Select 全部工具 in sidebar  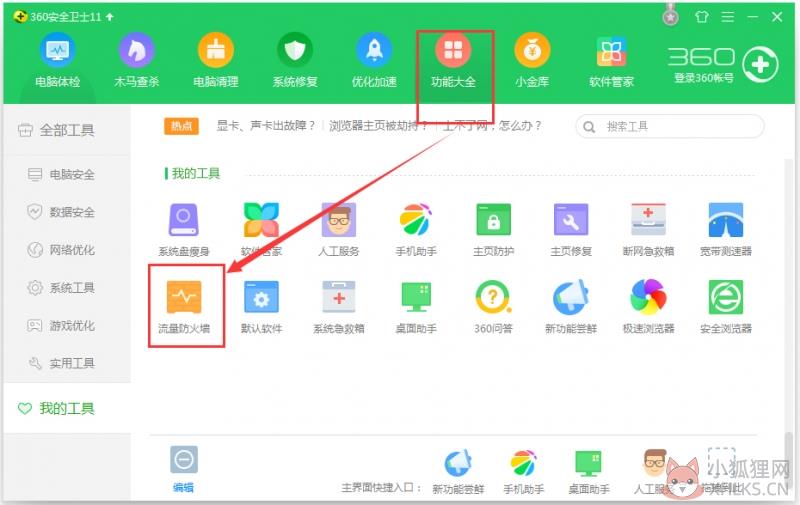67,130
